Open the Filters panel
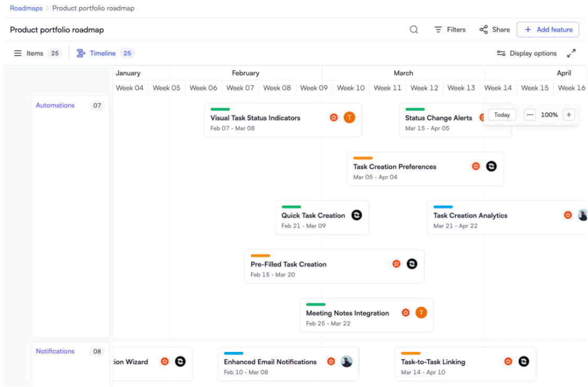Screen dimensions: 588x387 point(450,30)
